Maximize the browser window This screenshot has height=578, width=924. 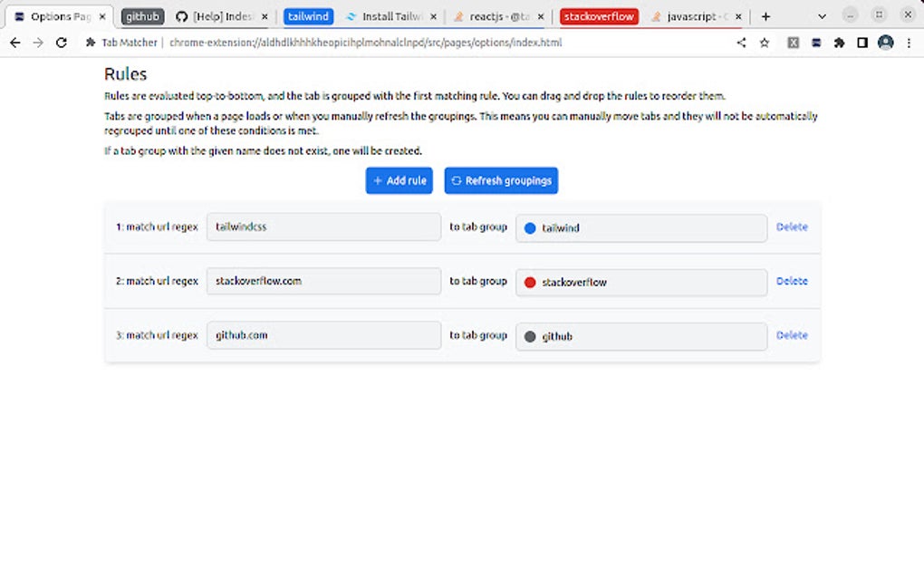click(879, 15)
